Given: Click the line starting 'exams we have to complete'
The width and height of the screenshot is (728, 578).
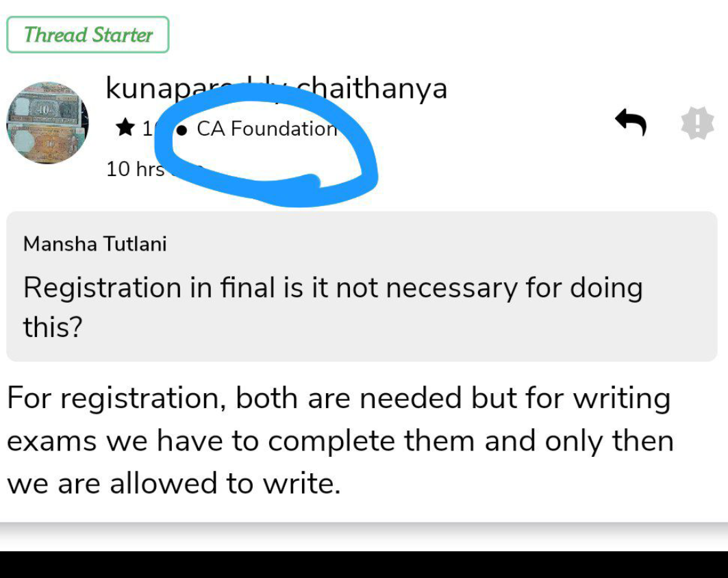Looking at the screenshot, I should pos(340,441).
